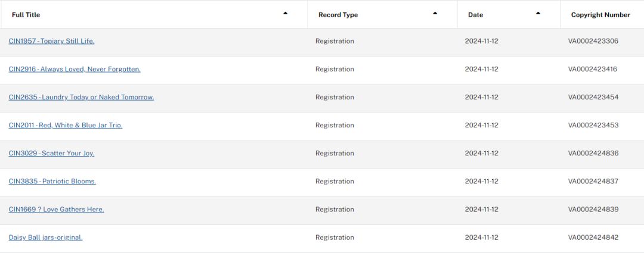This screenshot has height=253, width=644.
Task: Sort by Date arrow icon
Action: pos(538,13)
